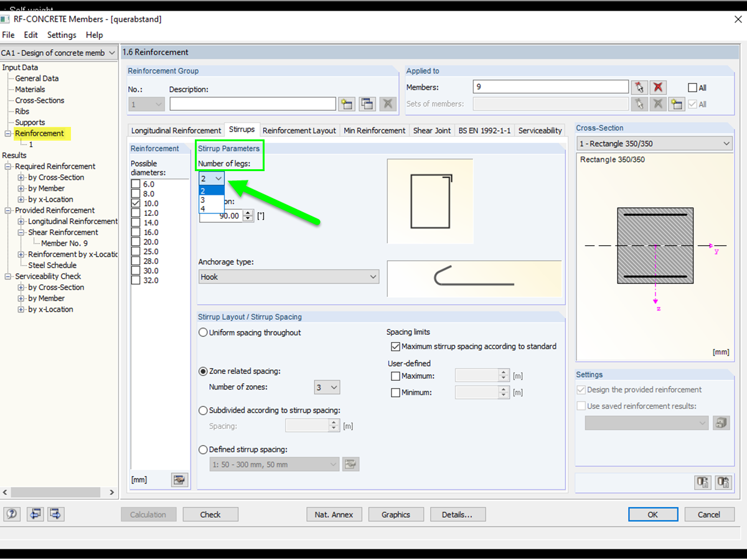This screenshot has height=560, width=747.
Task: Open the diameter library icon below the list
Action: click(179, 480)
